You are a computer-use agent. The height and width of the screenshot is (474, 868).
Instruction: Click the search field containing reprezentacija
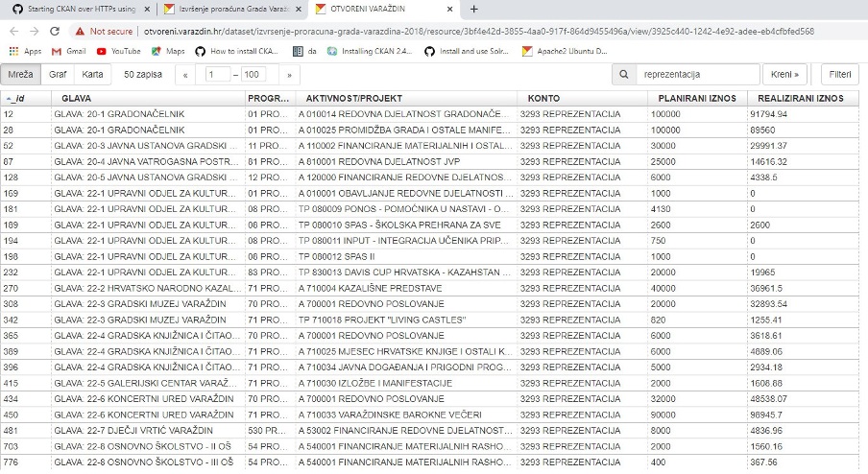697,75
